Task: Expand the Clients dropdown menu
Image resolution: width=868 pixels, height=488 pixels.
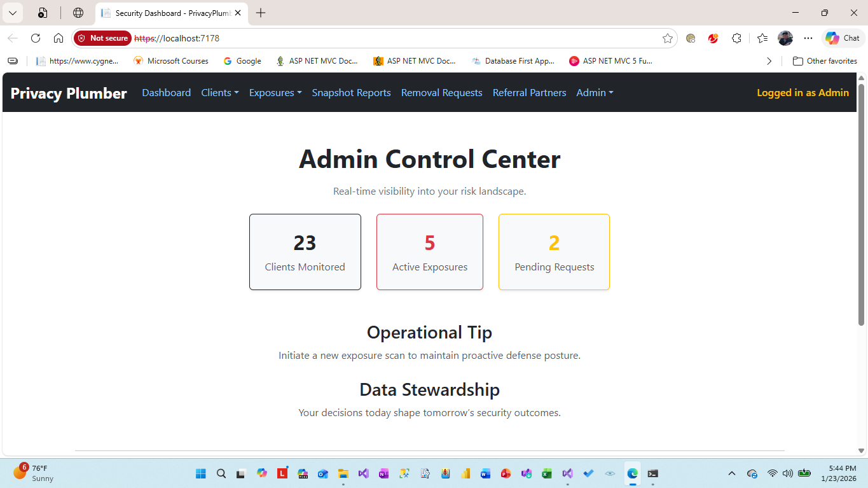Action: coord(219,92)
